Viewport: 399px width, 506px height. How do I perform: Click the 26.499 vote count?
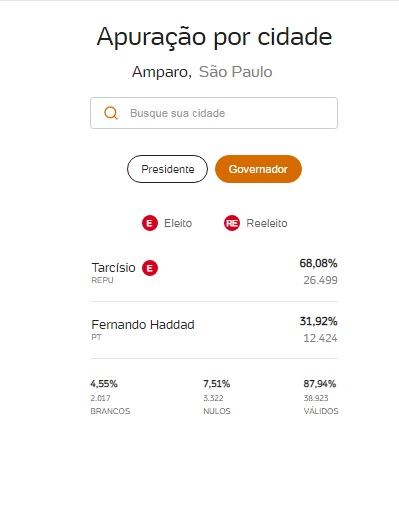pos(320,280)
